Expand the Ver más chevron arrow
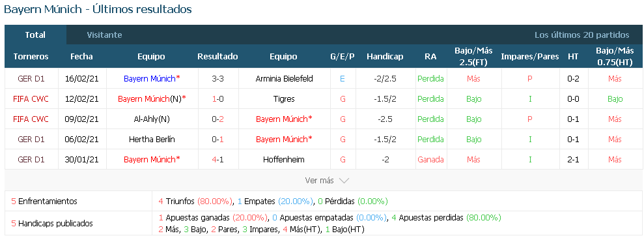Viewport: 644px width, 240px height. point(344,180)
